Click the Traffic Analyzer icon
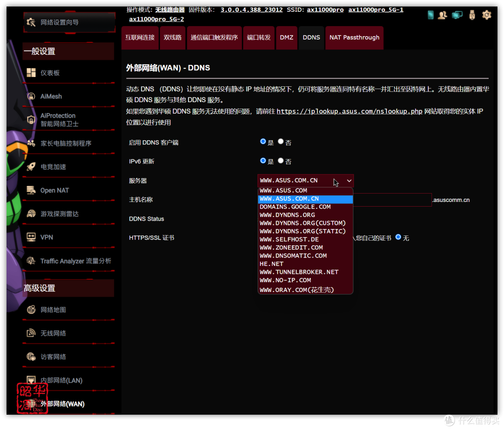 click(31, 261)
